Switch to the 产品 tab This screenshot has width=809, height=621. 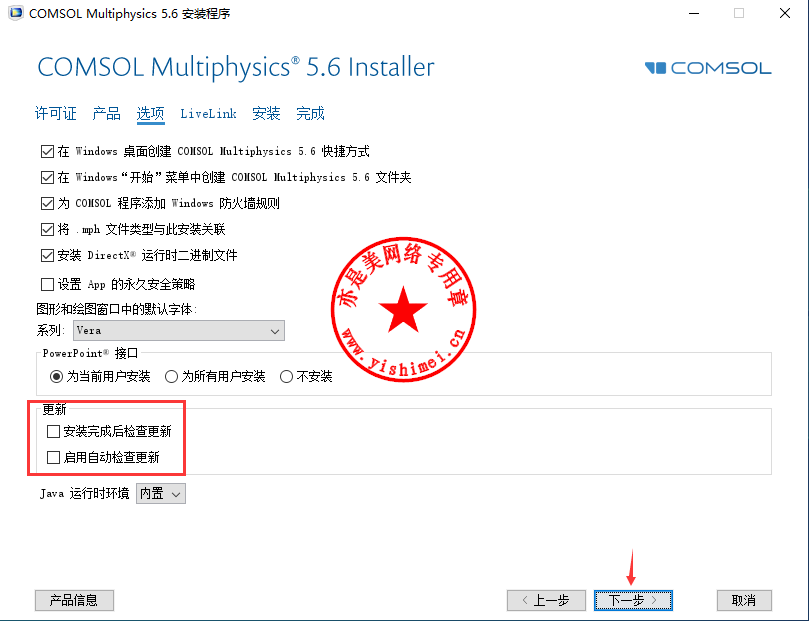tap(106, 113)
